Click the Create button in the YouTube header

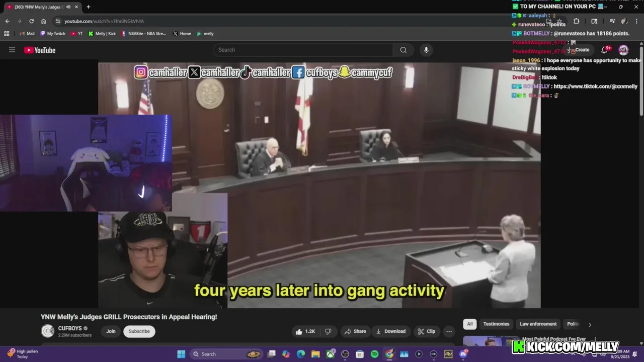(x=579, y=50)
